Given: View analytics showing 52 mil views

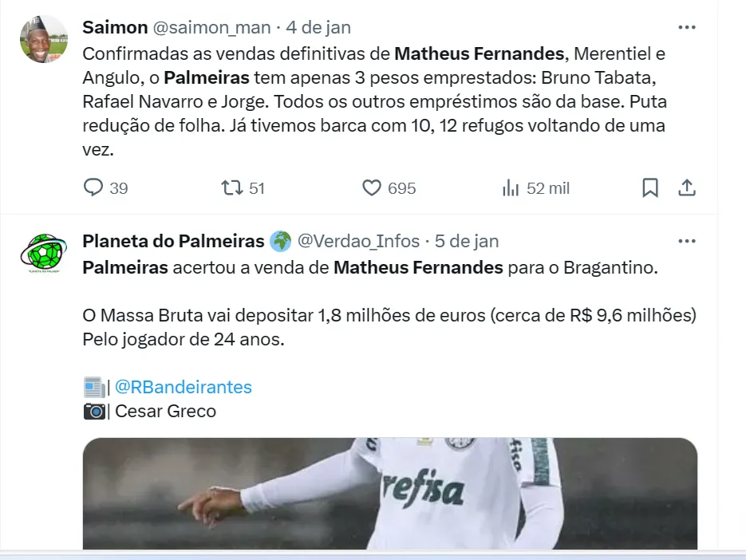Looking at the screenshot, I should pos(511,188).
